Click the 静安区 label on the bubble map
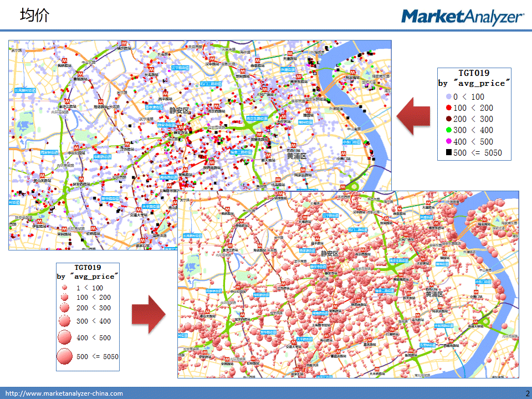532x399 pixels. 329,253
